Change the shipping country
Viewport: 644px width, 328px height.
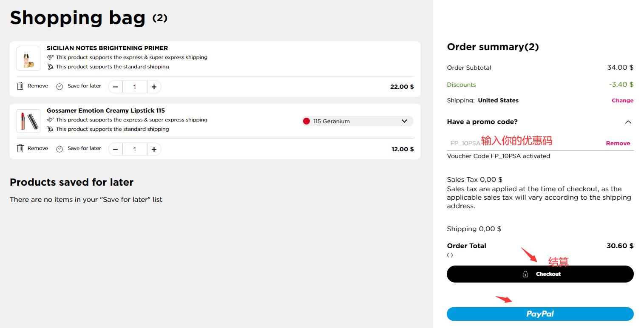pyautogui.click(x=622, y=101)
